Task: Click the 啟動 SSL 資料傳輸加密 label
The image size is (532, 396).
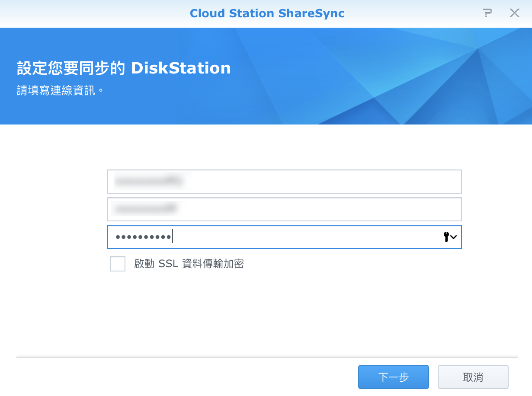Action: tap(189, 264)
